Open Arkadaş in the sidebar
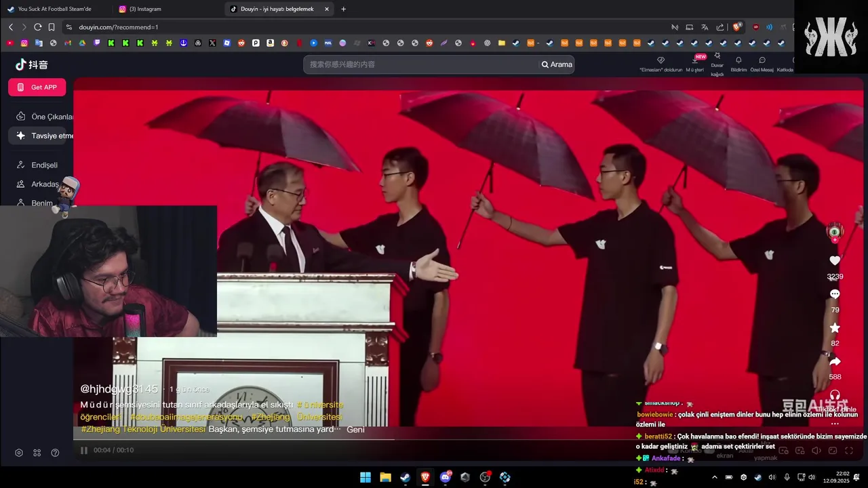 click(37, 184)
